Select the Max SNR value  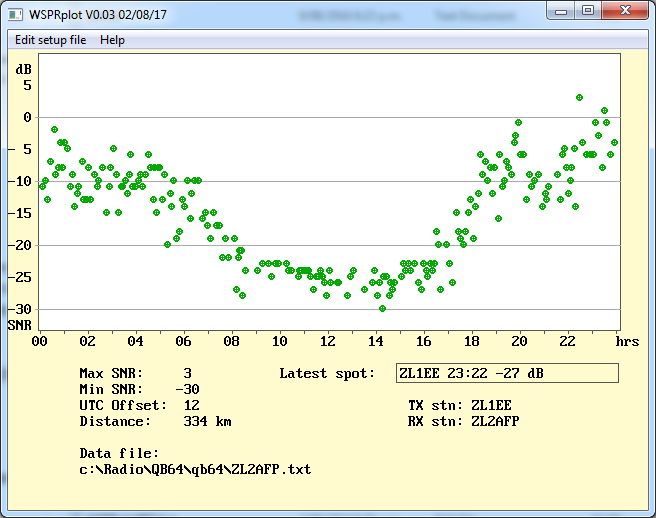click(x=187, y=373)
